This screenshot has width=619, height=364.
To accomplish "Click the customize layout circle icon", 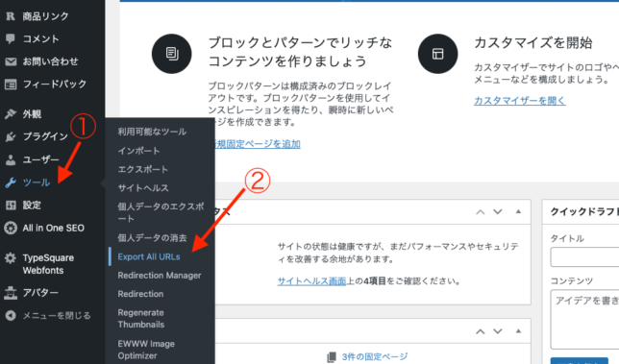I will [x=437, y=54].
